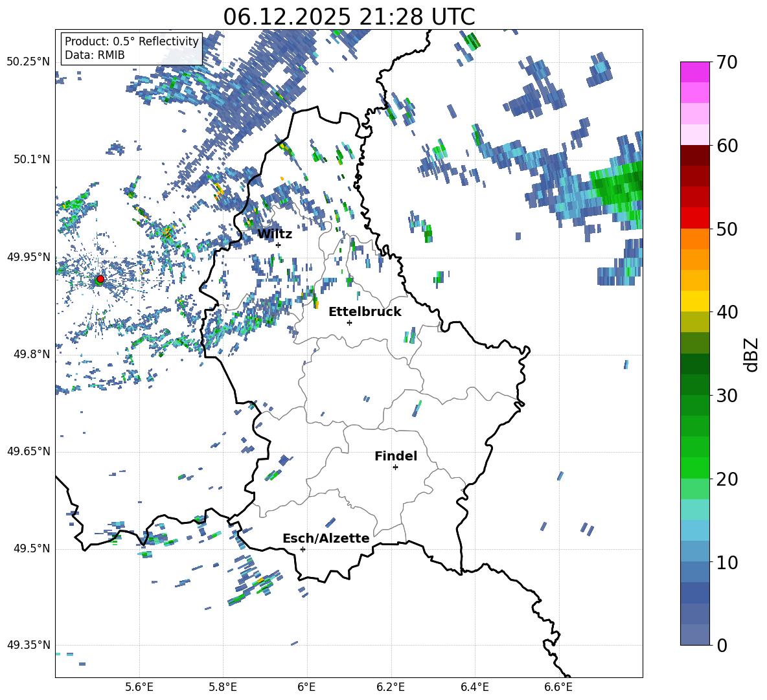The image size is (767, 700).
Task: Click the Ettelbruck city label
Action: point(365,312)
